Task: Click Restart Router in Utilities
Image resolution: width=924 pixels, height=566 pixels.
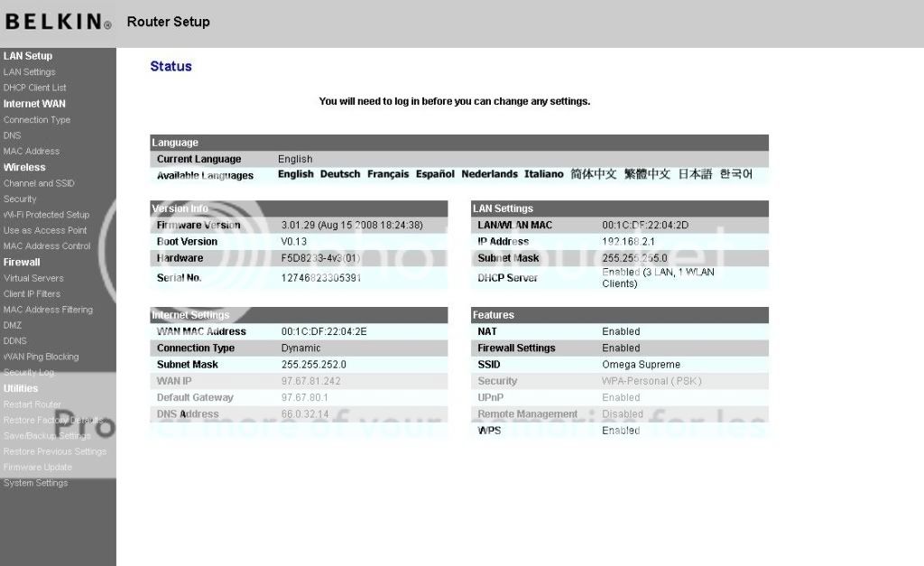Action: pos(32,404)
